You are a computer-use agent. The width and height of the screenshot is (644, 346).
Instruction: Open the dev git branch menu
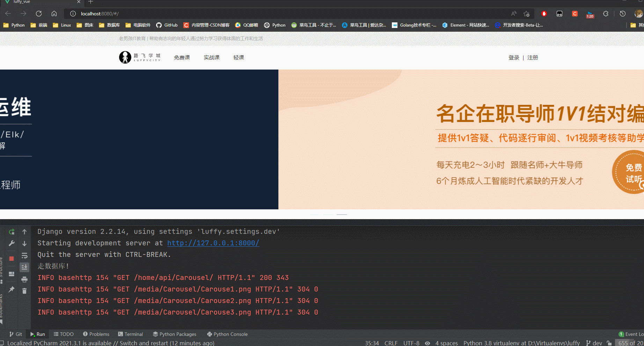point(594,343)
